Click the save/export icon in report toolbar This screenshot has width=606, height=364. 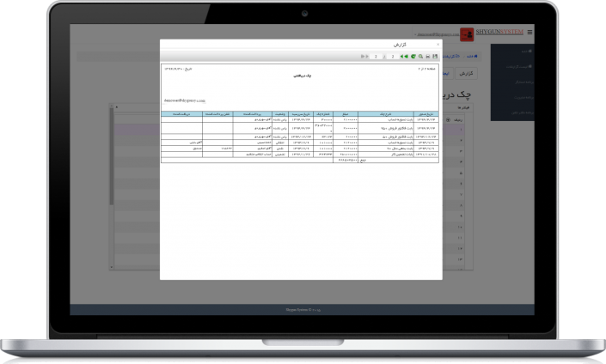pos(436,57)
